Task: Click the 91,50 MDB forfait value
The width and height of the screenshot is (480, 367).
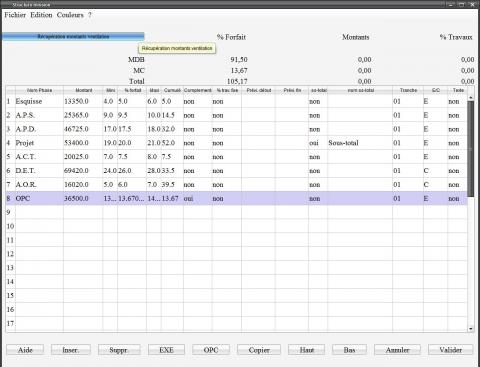Action: [x=239, y=60]
